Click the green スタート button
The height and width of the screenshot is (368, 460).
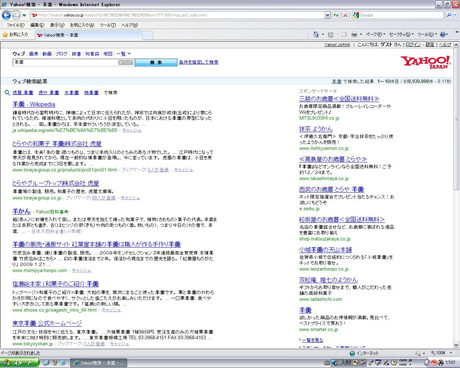20,363
